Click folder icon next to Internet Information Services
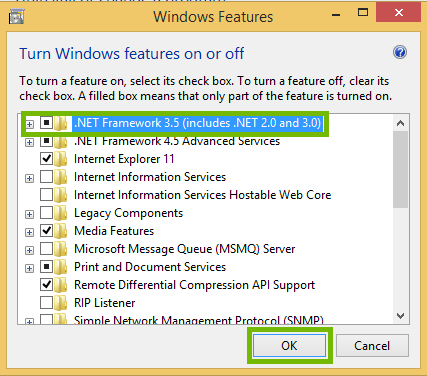 (x=61, y=177)
